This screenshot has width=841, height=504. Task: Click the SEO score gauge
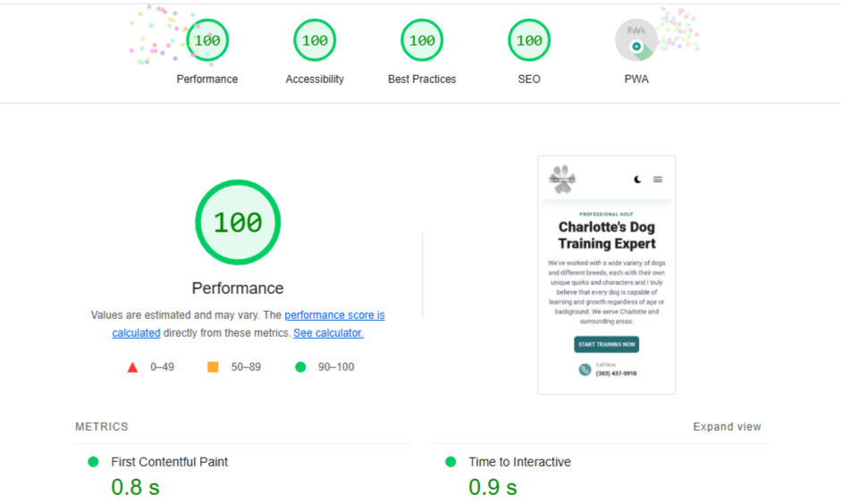529,40
